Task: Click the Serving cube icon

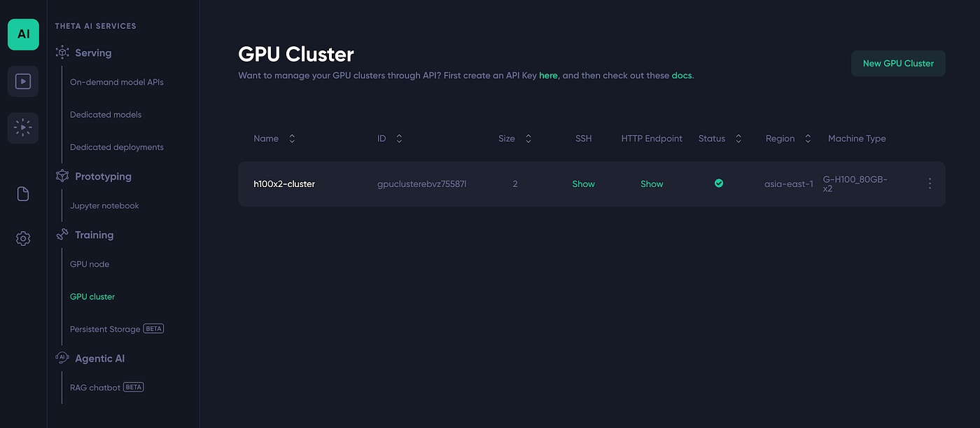Action: (62, 53)
